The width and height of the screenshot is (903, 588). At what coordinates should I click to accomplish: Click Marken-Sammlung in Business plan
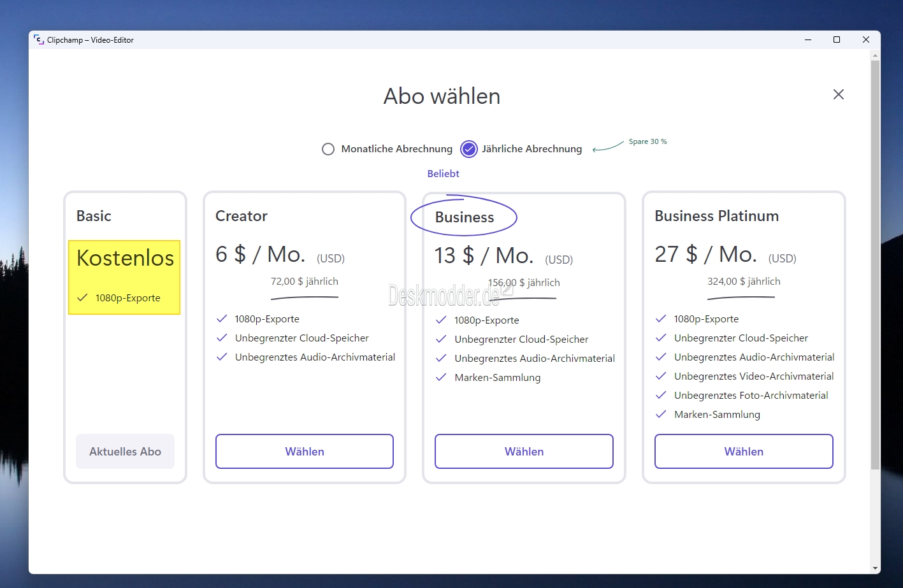[x=498, y=378]
